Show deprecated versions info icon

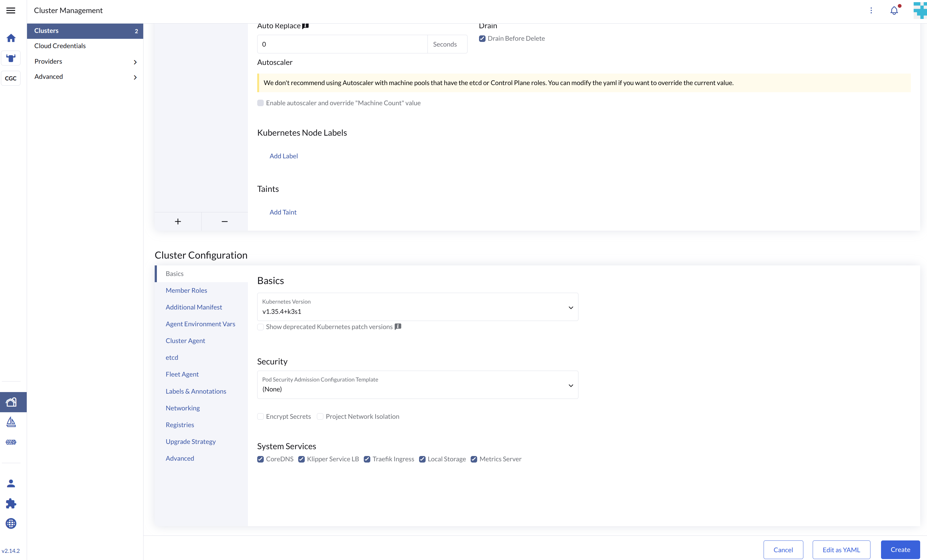[398, 326]
